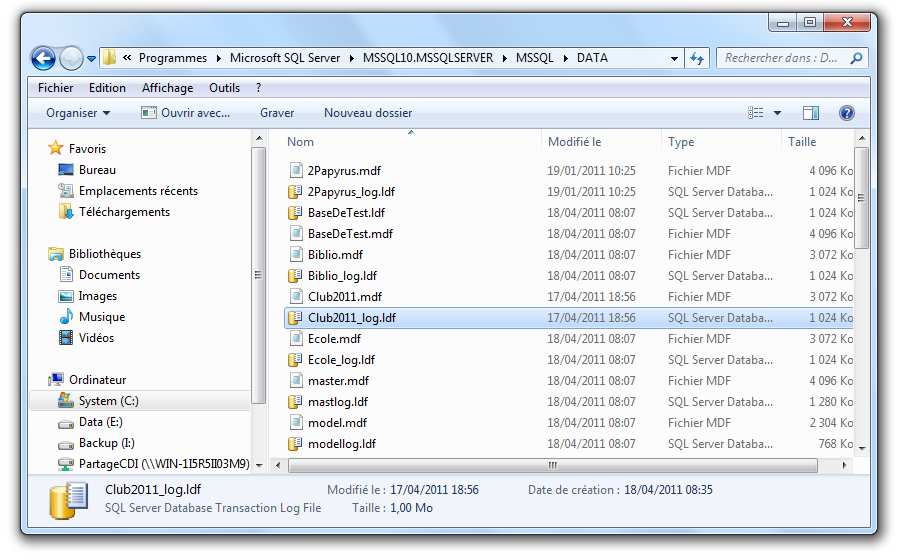The height and width of the screenshot is (560, 901).
Task: Click the Téléchargements folder icon
Action: coord(66,212)
